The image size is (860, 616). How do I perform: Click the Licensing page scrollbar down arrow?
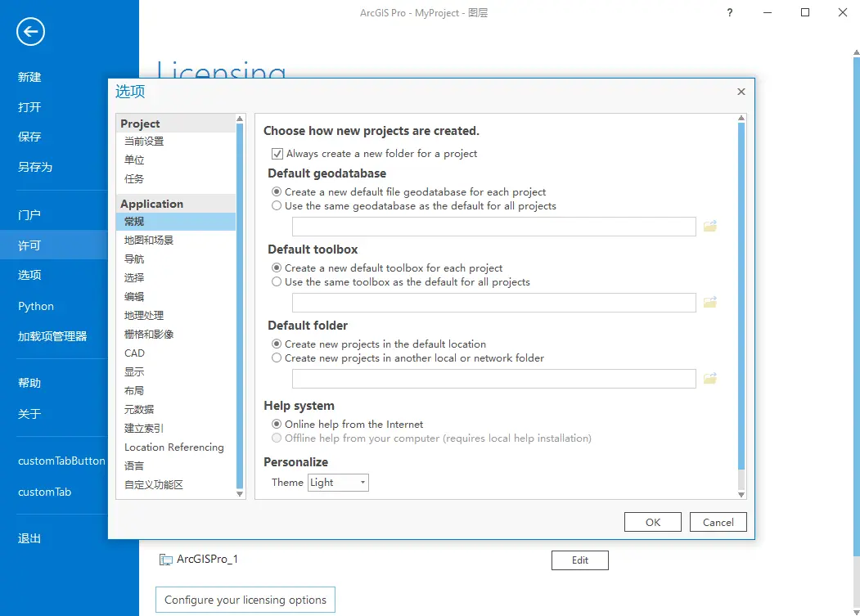[856, 612]
